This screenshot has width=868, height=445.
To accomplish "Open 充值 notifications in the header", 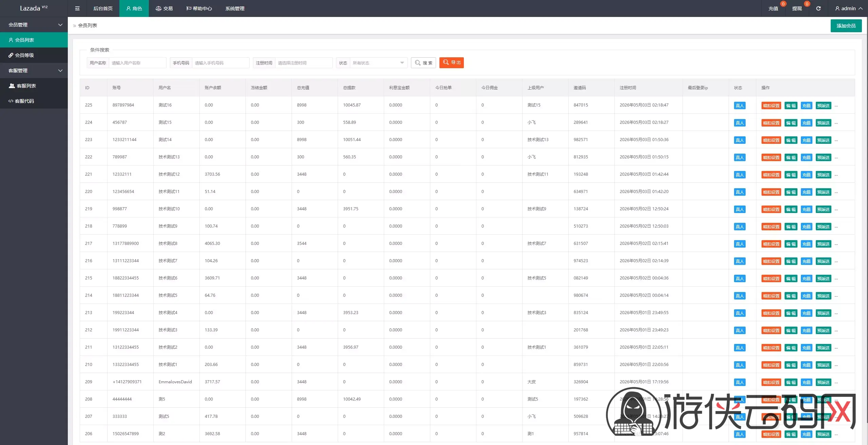I will pyautogui.click(x=773, y=8).
